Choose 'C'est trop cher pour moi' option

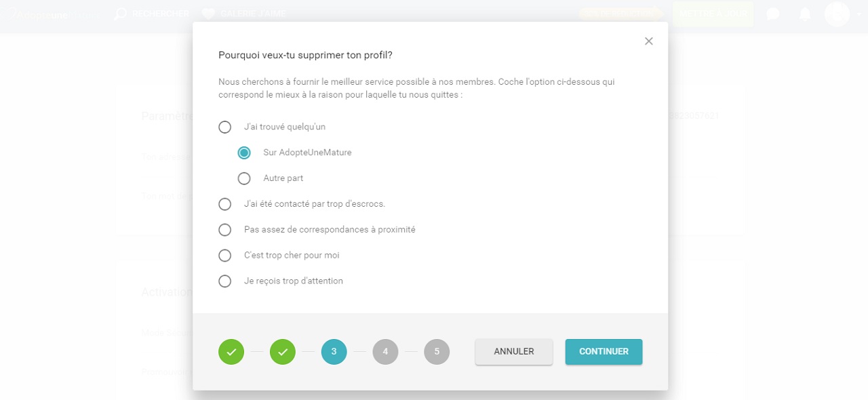click(225, 256)
